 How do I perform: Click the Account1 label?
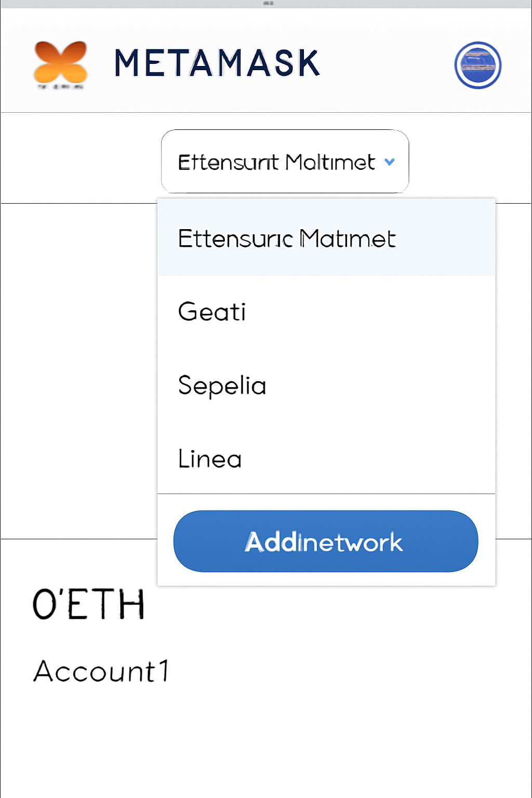pyautogui.click(x=101, y=671)
